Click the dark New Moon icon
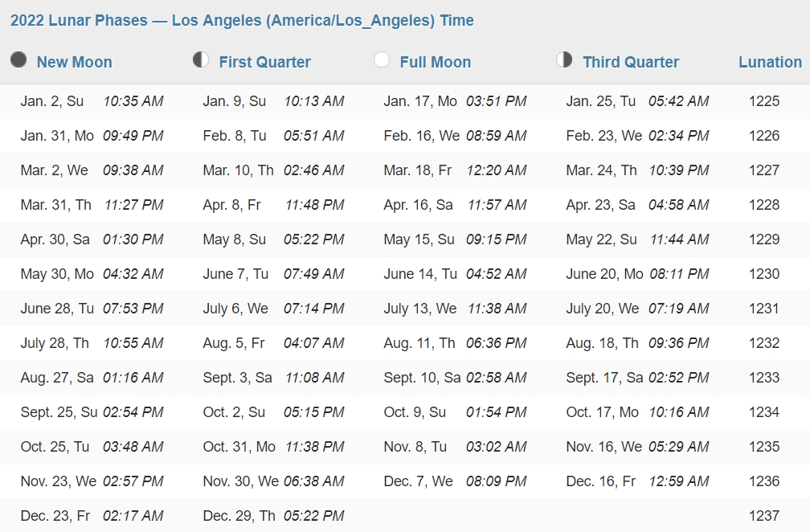 point(18,60)
